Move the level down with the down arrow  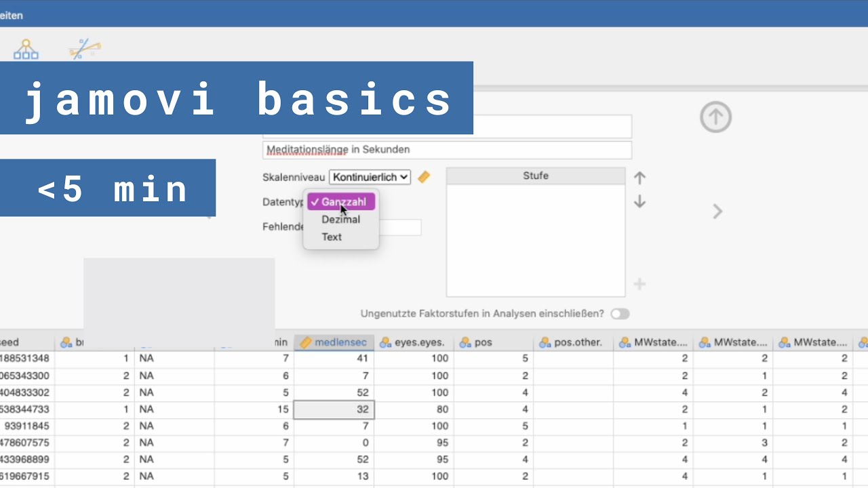(639, 202)
